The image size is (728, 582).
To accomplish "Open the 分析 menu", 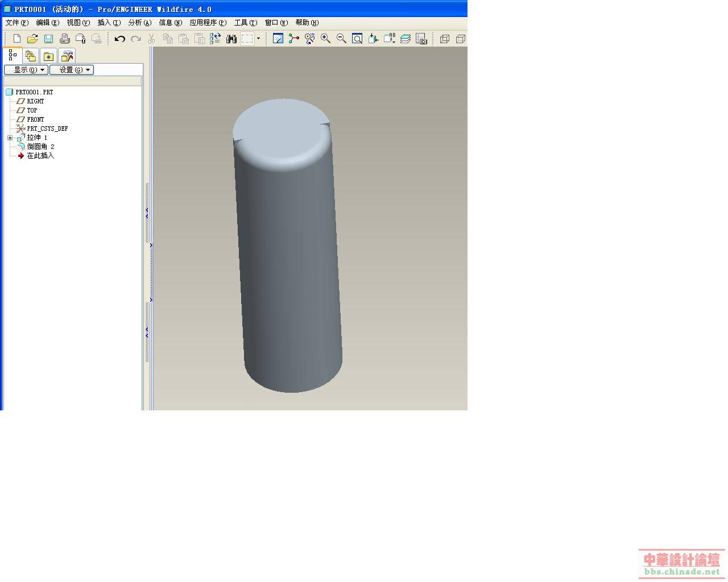I will tap(139, 23).
